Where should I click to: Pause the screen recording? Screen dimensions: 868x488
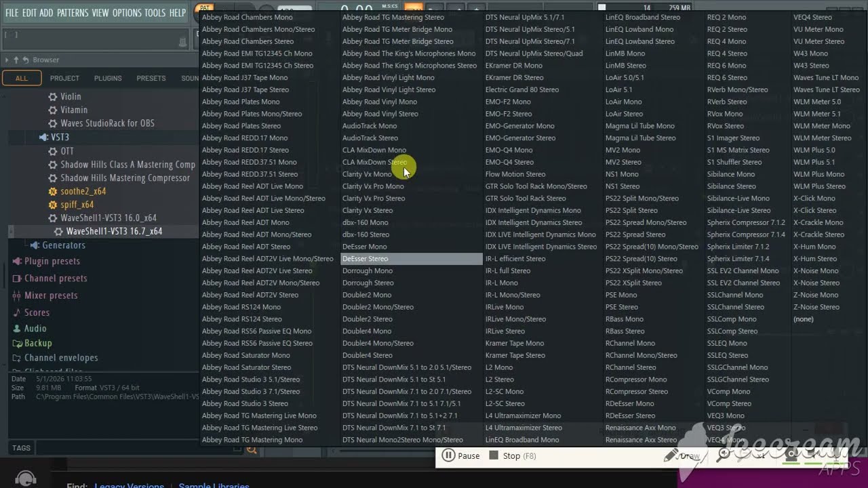point(461,456)
